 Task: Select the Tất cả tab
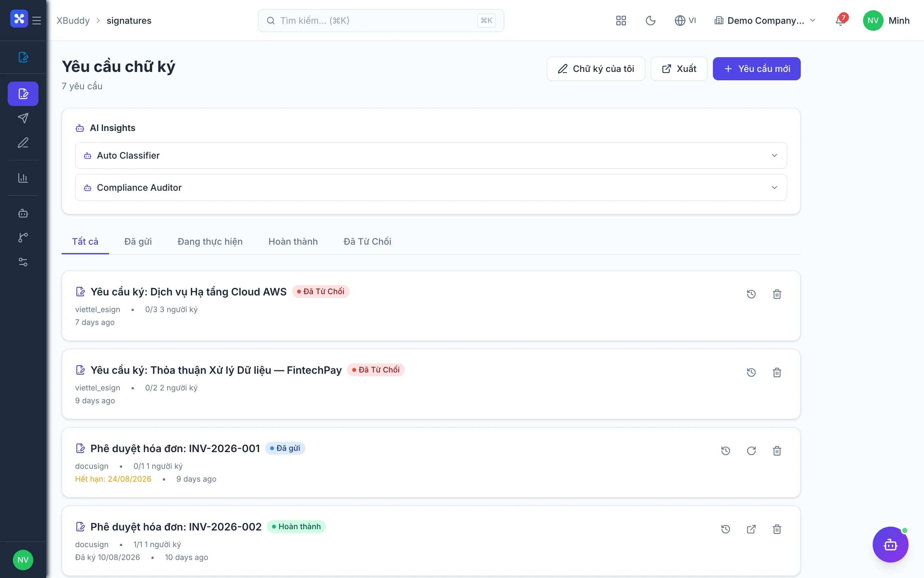coord(85,241)
